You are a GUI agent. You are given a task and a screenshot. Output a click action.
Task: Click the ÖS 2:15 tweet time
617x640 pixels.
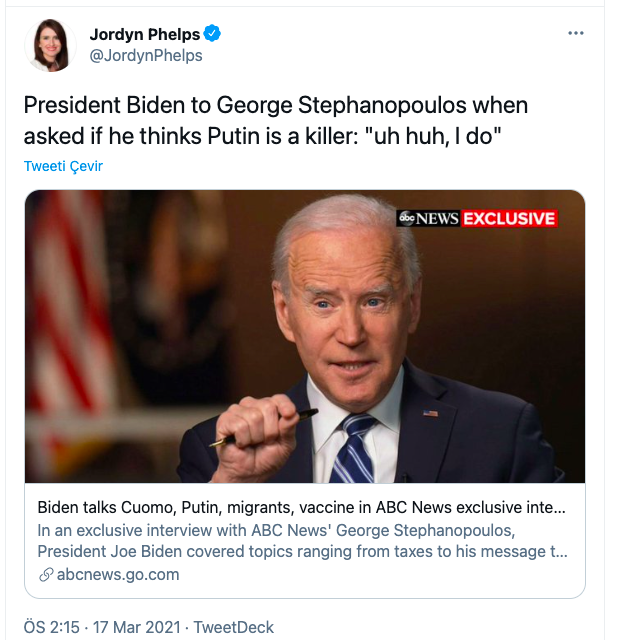point(53,627)
